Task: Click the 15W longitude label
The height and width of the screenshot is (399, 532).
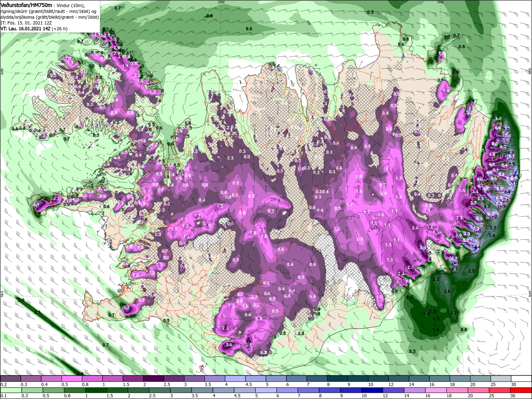Action: (x=440, y=2)
